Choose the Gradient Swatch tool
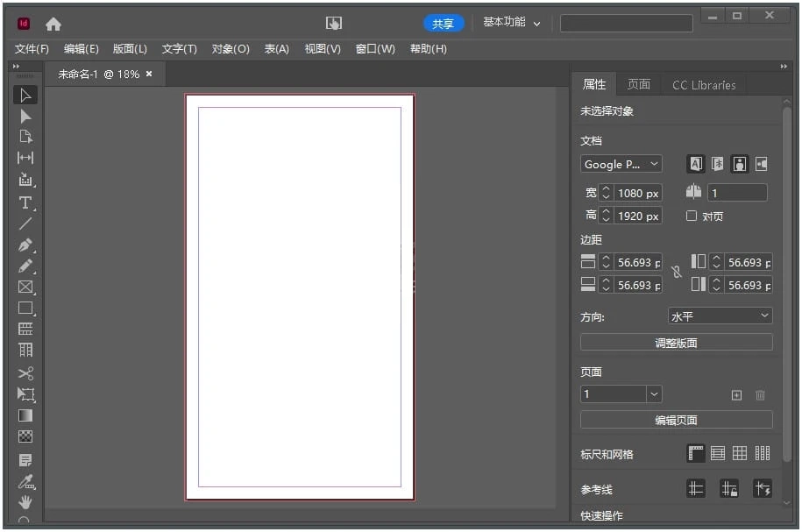Image resolution: width=802 pixels, height=532 pixels. point(25,415)
